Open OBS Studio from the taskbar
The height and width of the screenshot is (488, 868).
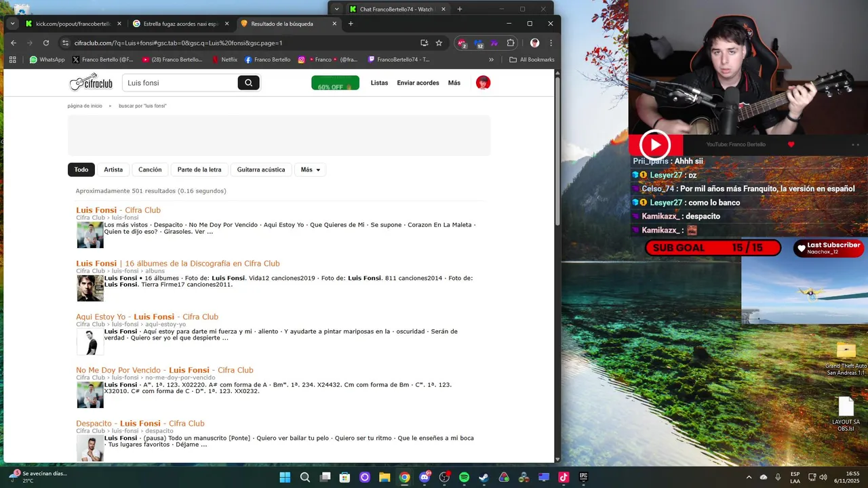tap(444, 477)
